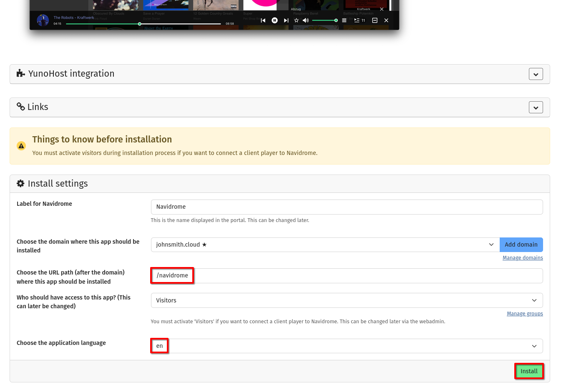Click the star favorite icon in the player

[x=296, y=20]
